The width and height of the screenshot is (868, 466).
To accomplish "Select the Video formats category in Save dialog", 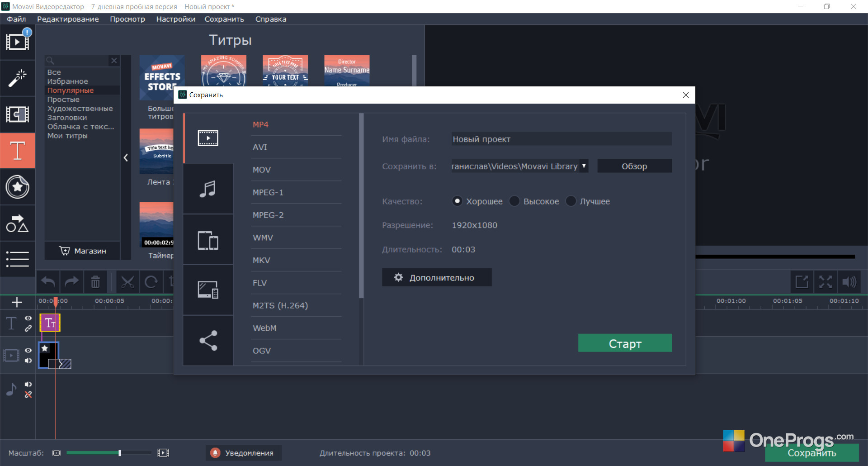I will click(x=208, y=138).
